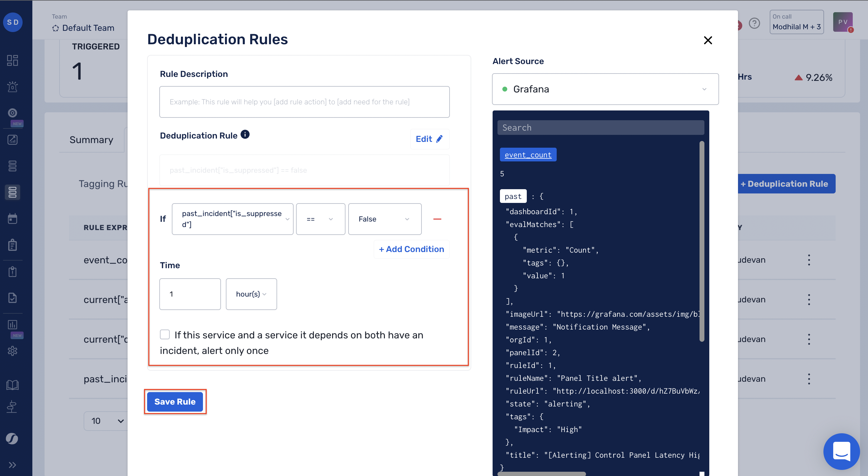Enable alert only once for dependent services
The image size is (868, 476).
[165, 334]
